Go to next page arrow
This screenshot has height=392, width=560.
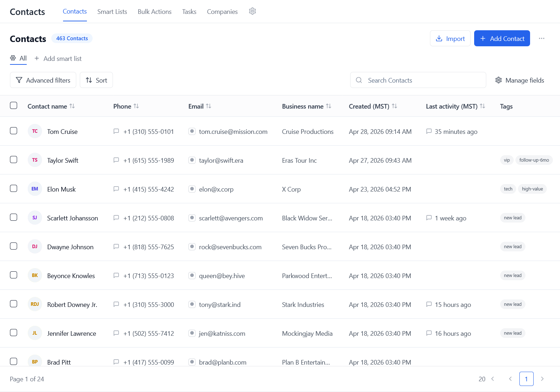(542, 379)
